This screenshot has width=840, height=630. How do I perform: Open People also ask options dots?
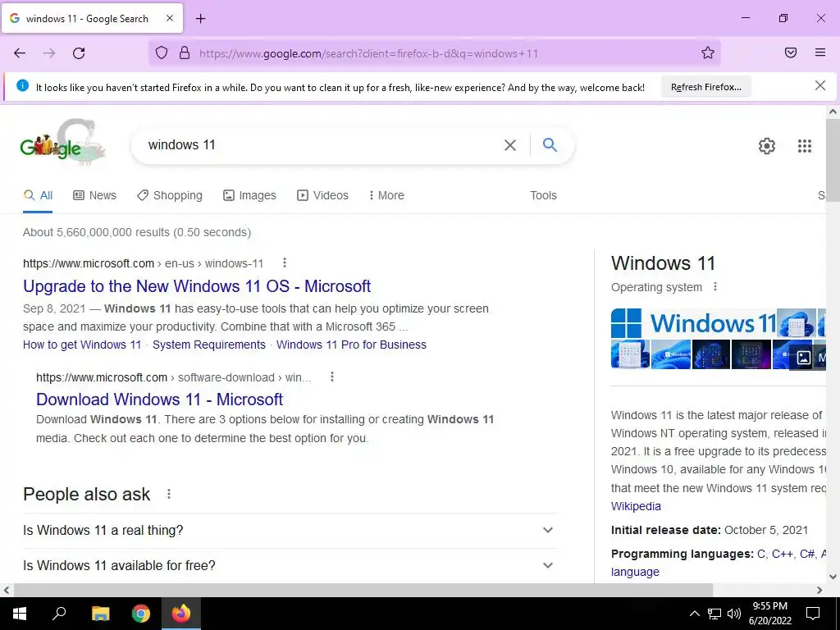[x=169, y=494]
